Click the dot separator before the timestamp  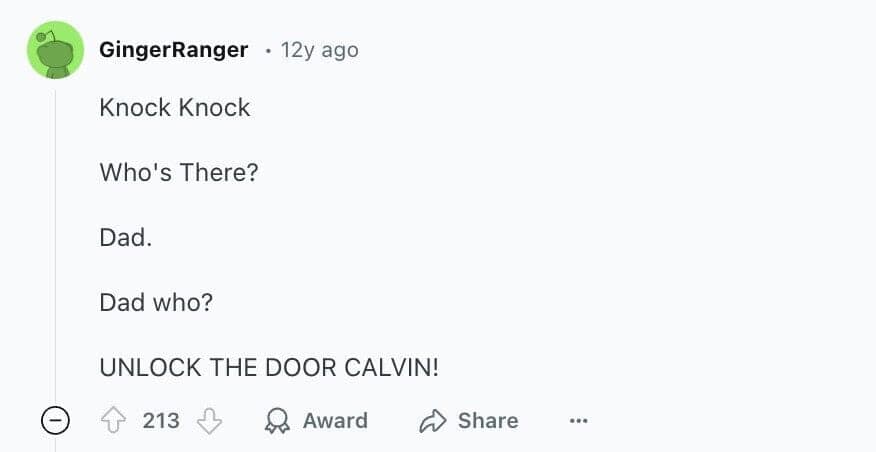tap(267, 51)
